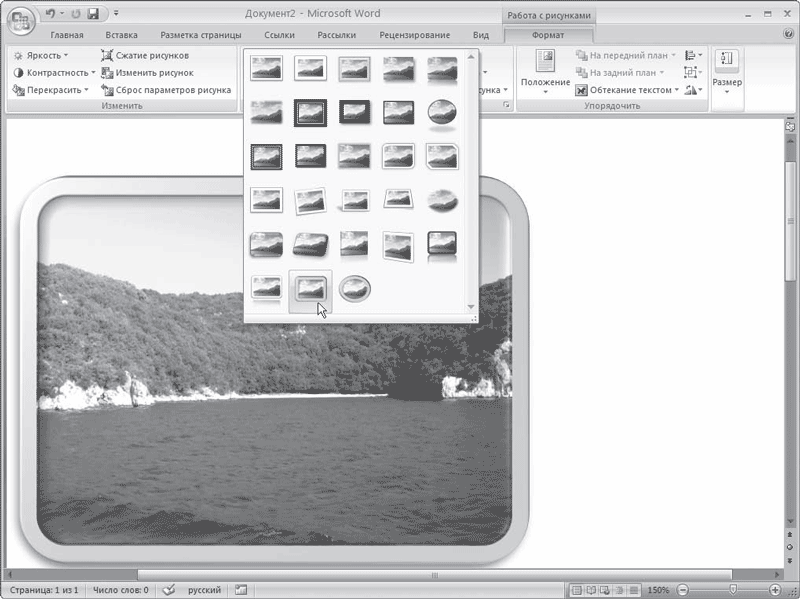Viewport: 800px width, 599px height.
Task: Switch to Разметка страницы tab
Action: click(201, 35)
